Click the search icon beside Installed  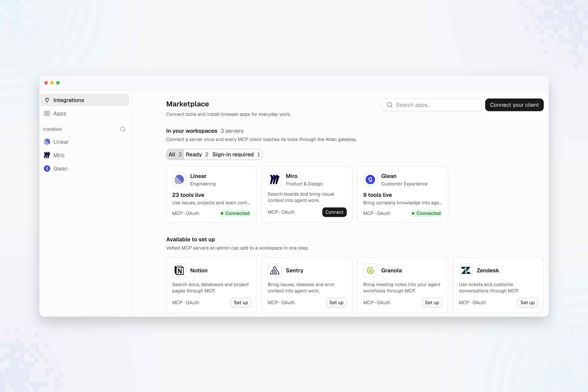pos(123,129)
